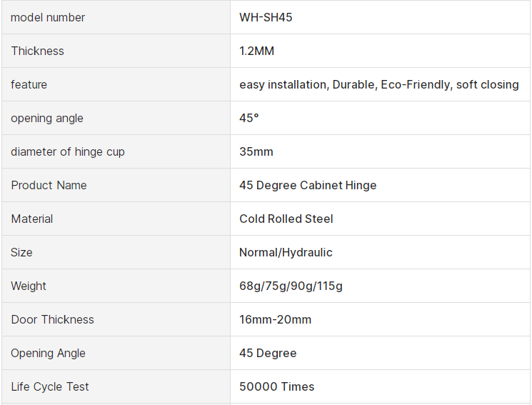Click the 45° opening angle value
Image resolution: width=532 pixels, height=405 pixels.
click(x=249, y=118)
